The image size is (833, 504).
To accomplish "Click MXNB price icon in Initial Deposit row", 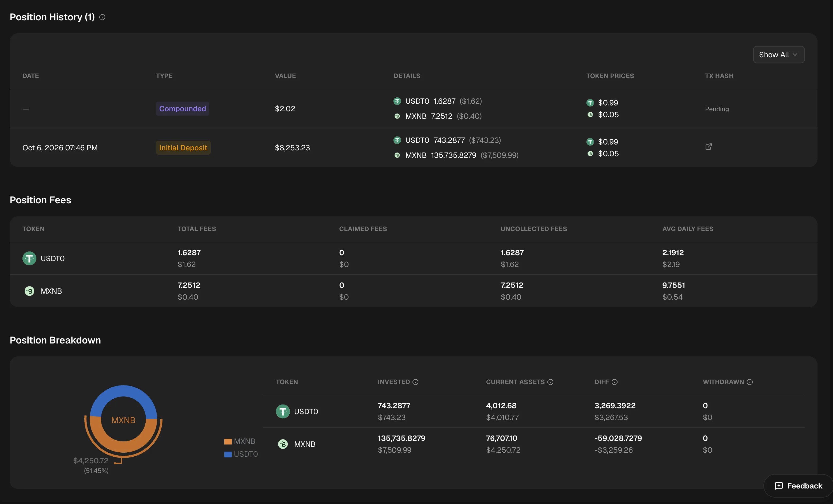I will coord(590,154).
